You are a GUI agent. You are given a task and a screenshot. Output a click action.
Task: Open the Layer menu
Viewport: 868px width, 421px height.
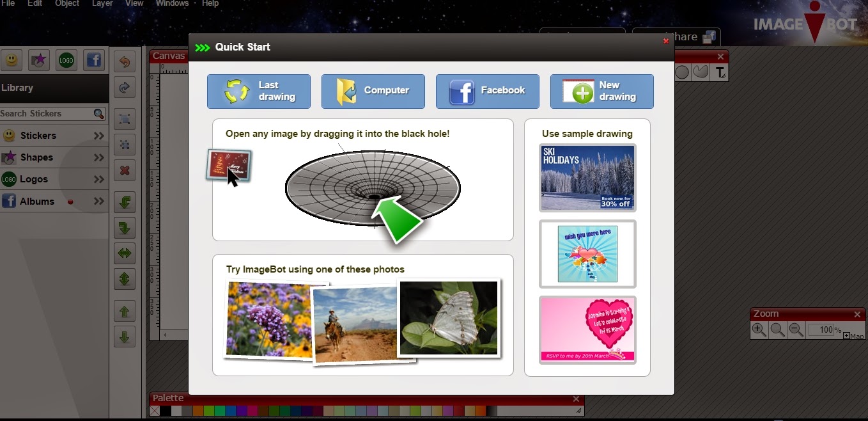pos(102,3)
